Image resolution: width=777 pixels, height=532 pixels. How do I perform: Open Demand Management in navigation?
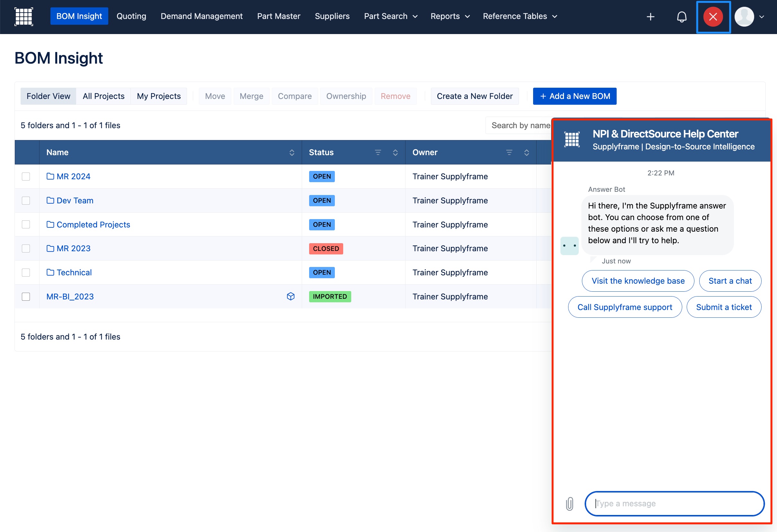[x=201, y=16]
